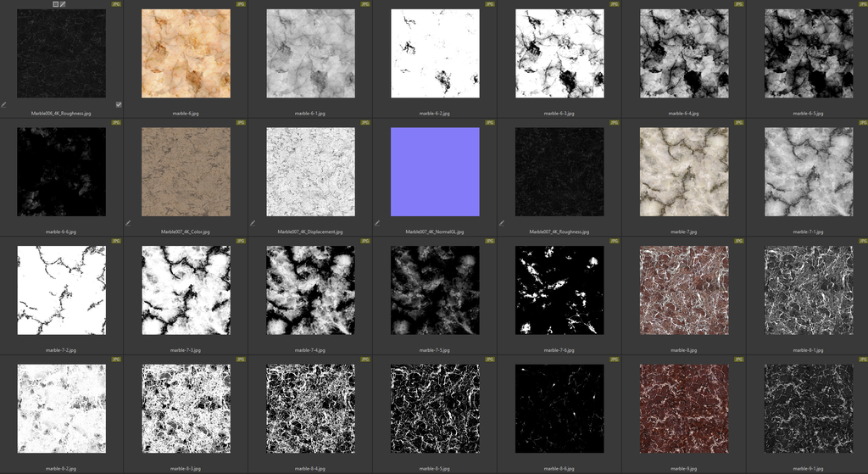This screenshot has height=474, width=868.
Task: Click the pencil icon beside Marble007_4K_Displacement.jpg
Action: (x=253, y=223)
